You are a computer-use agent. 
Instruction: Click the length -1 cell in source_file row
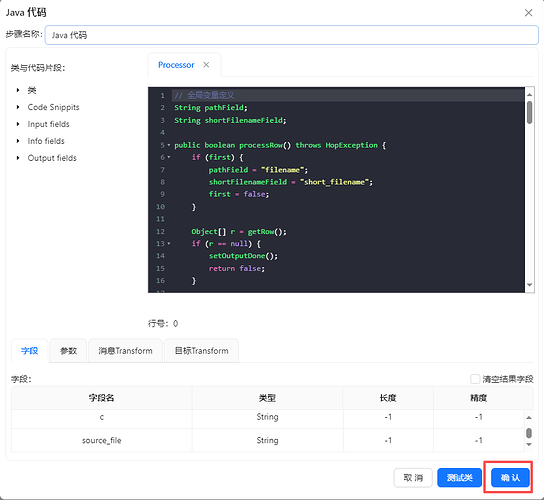(x=388, y=440)
